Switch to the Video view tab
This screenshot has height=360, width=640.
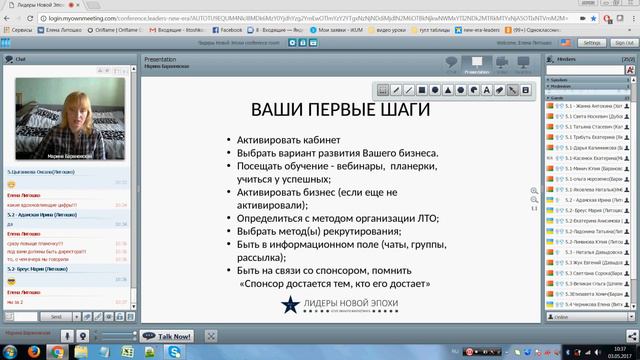(502, 65)
